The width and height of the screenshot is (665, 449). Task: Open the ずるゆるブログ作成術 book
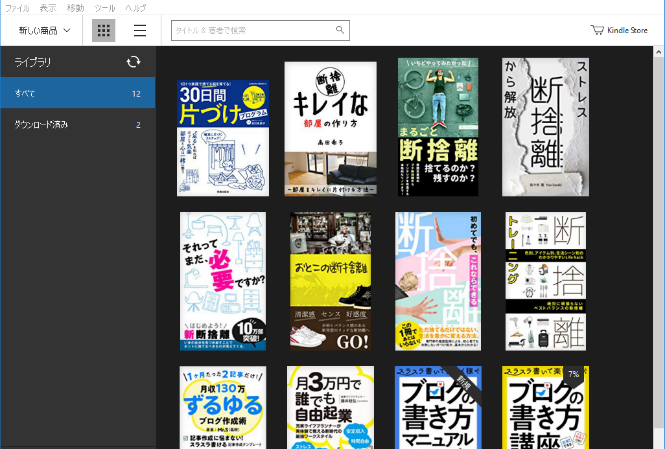click(223, 407)
